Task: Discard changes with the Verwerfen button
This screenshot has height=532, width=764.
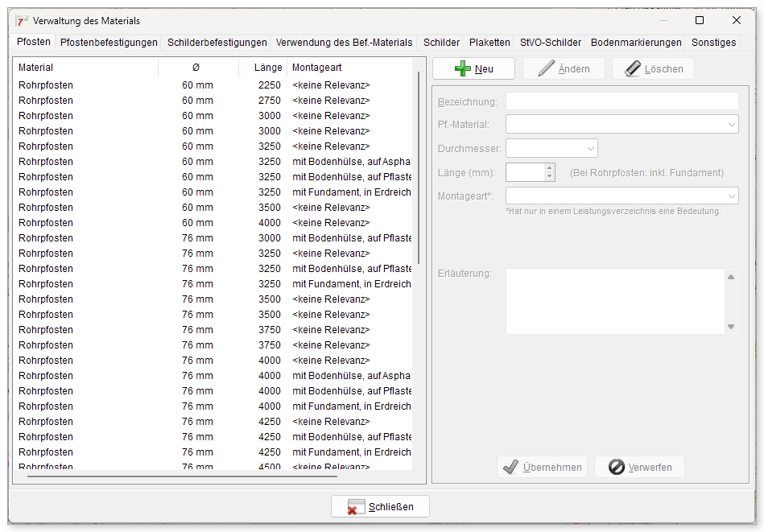Action: click(640, 467)
